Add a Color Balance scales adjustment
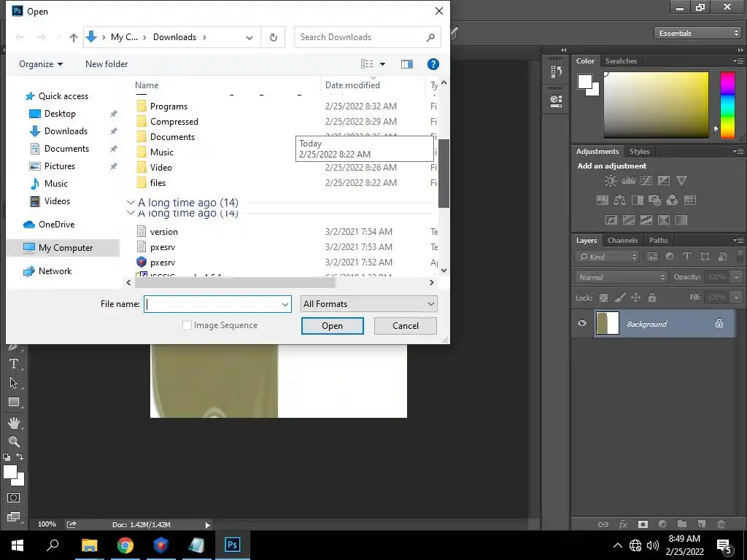The width and height of the screenshot is (747, 560). tap(620, 200)
